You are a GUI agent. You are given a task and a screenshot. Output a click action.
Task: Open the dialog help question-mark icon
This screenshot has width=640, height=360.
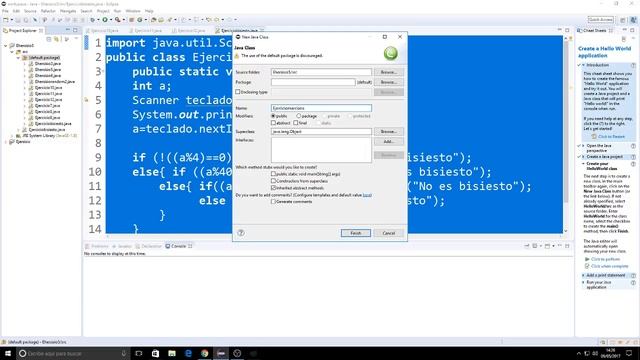point(241,233)
